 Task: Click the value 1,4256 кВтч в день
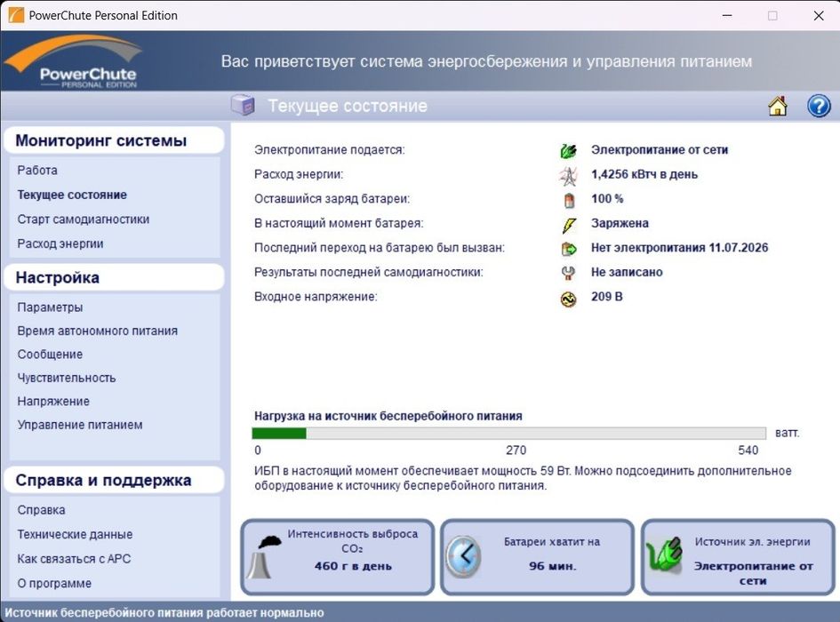[644, 175]
